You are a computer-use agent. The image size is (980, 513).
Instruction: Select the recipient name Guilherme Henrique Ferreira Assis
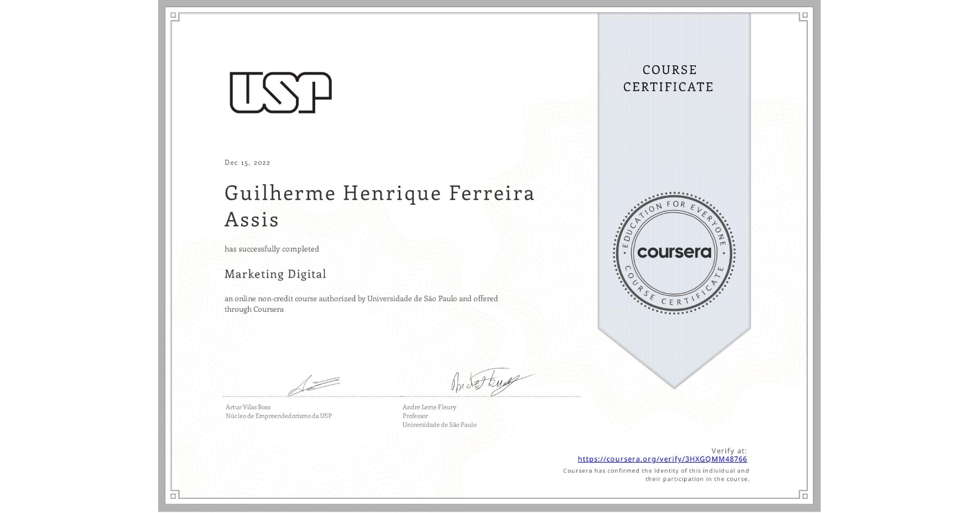tap(378, 206)
